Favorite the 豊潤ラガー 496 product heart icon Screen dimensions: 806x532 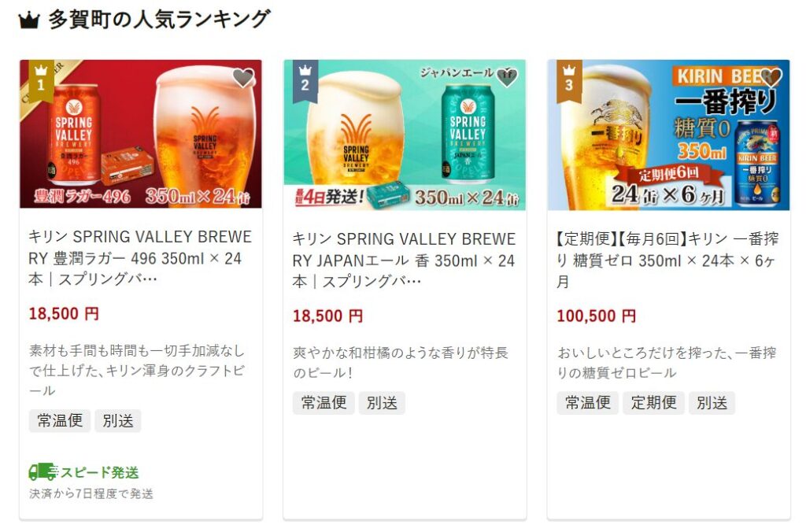coord(243,78)
